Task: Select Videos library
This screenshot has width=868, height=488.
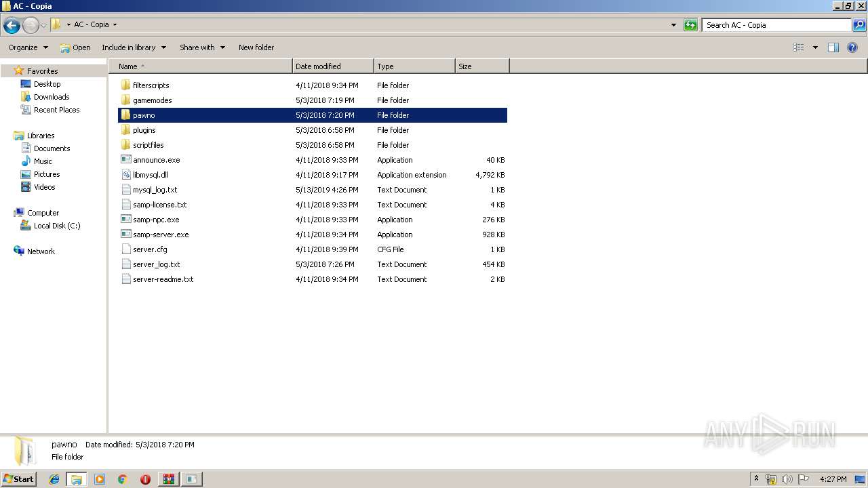Action: [45, 187]
